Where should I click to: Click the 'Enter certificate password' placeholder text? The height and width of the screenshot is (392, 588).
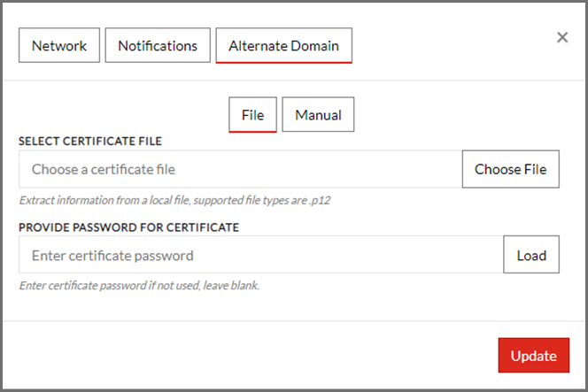(x=112, y=256)
